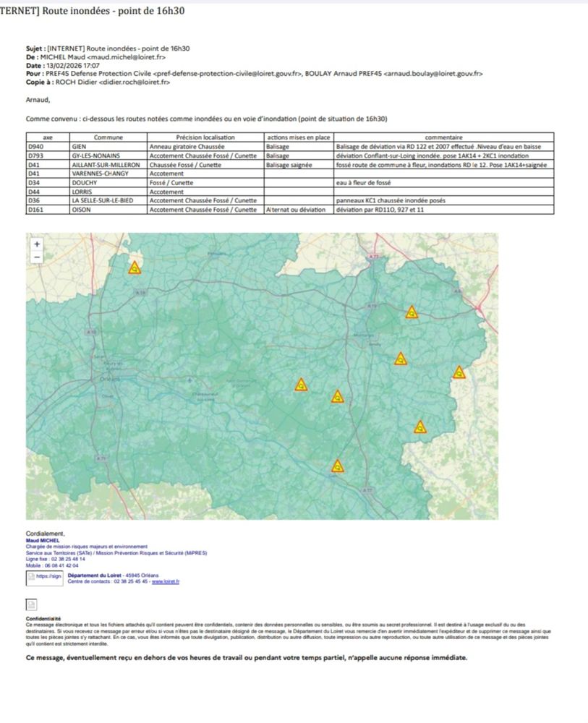Click the 'commentaire' column header
The height and width of the screenshot is (723, 588).
click(443, 137)
